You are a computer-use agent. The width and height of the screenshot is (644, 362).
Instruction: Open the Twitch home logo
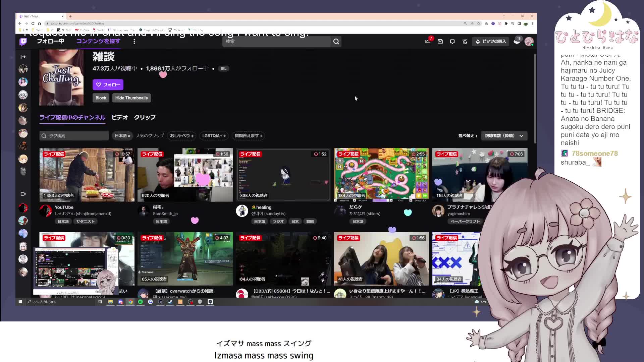pyautogui.click(x=23, y=42)
